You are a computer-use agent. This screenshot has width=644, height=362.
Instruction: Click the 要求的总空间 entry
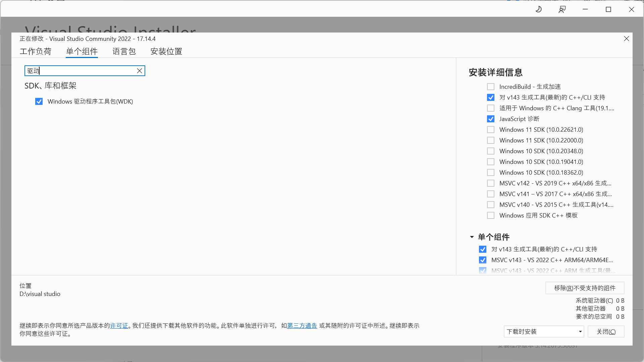coord(600,317)
